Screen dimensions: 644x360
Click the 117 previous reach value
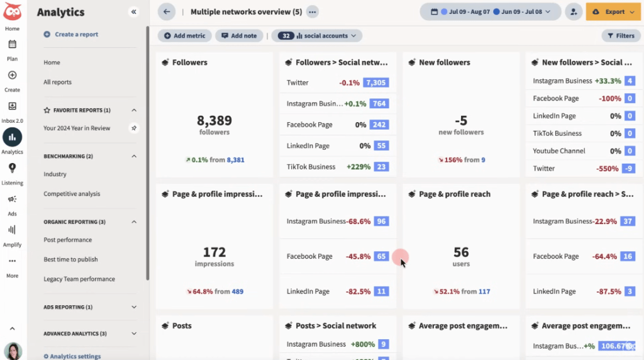coord(484,291)
